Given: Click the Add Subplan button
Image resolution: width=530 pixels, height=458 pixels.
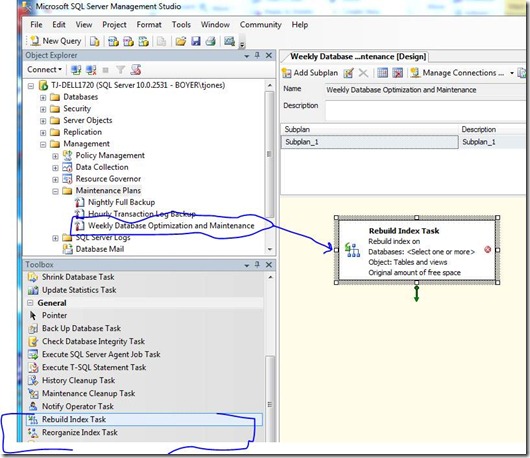Looking at the screenshot, I should point(310,73).
